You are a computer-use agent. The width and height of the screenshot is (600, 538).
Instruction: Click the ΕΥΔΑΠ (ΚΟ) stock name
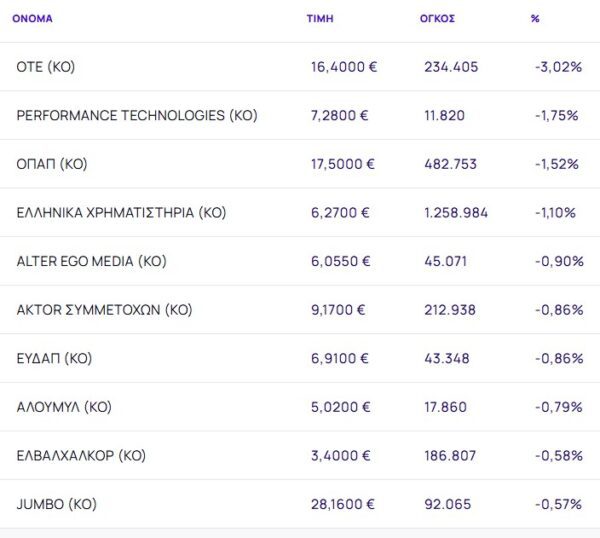[54, 358]
